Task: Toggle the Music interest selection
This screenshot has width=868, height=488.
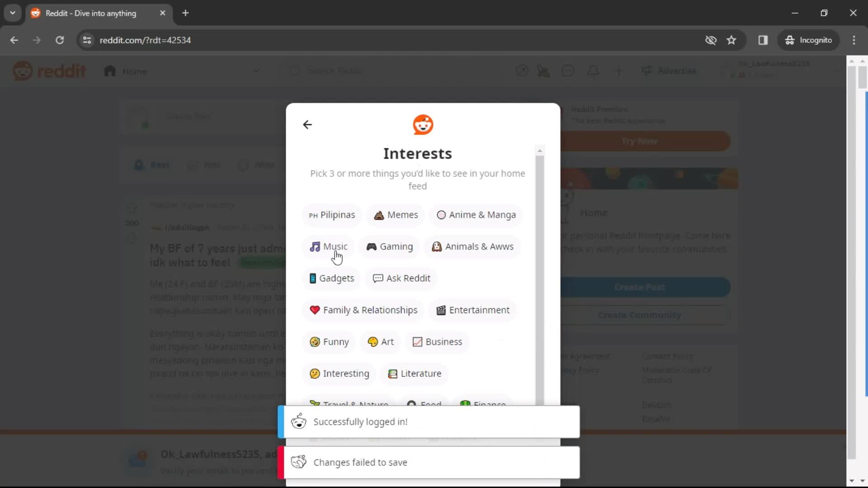Action: 329,246
